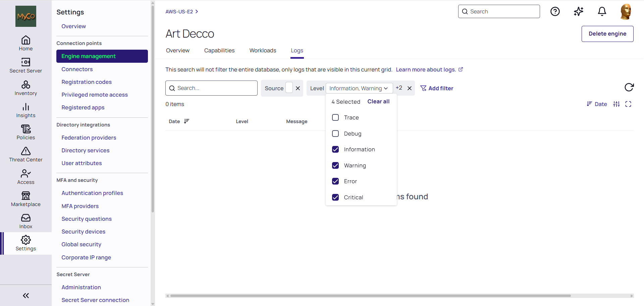The width and height of the screenshot is (644, 306).
Task: Click the refresh logs icon
Action: [x=629, y=88]
